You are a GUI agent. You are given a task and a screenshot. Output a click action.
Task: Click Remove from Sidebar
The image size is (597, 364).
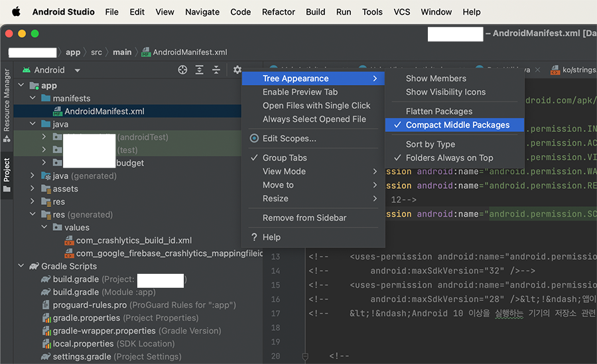tap(304, 217)
